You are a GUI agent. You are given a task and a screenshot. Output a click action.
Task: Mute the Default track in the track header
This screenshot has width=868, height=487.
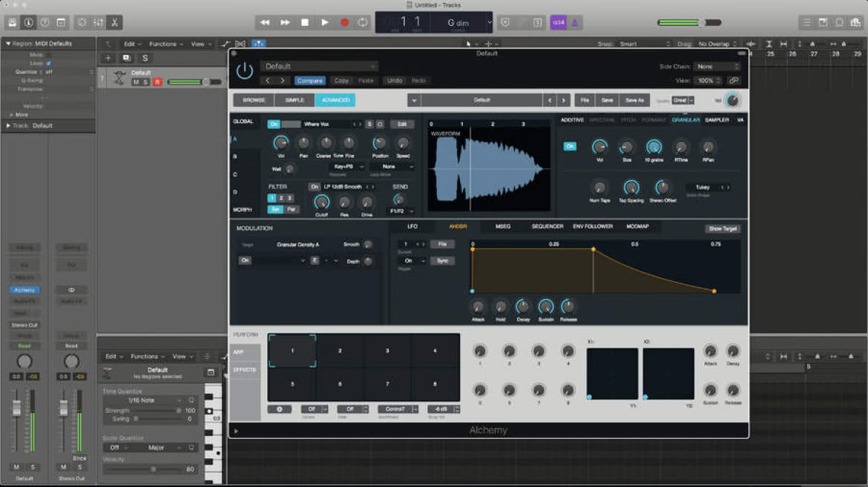[x=137, y=82]
